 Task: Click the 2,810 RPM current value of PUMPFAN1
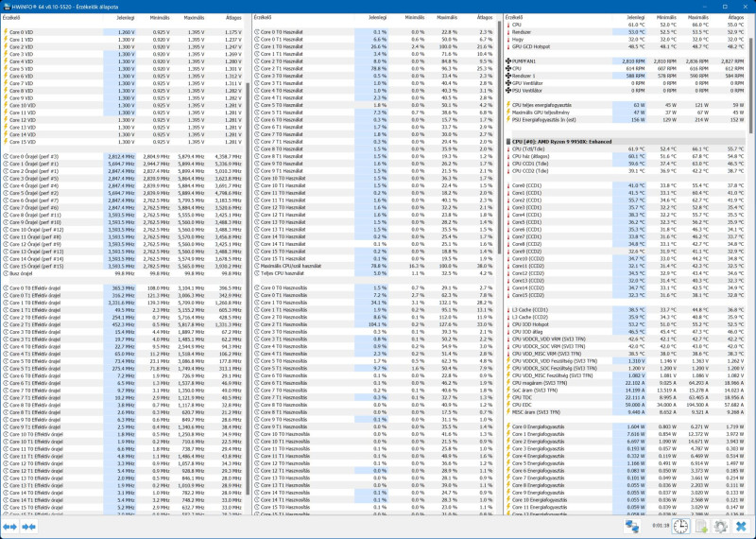click(633, 61)
